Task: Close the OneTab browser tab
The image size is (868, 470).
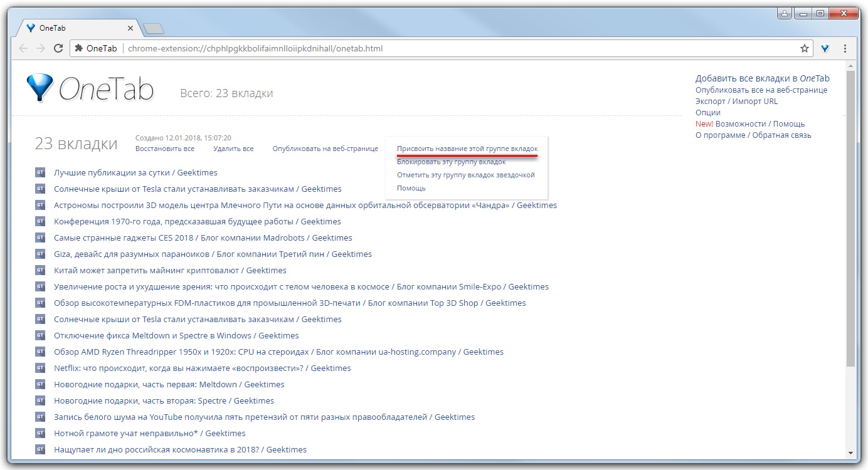Action: pyautogui.click(x=130, y=28)
